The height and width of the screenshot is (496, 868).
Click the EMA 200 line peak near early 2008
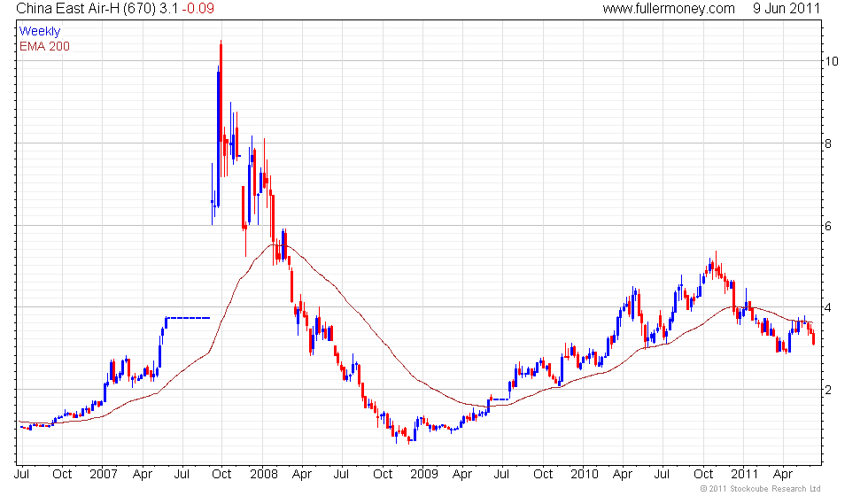point(275,244)
